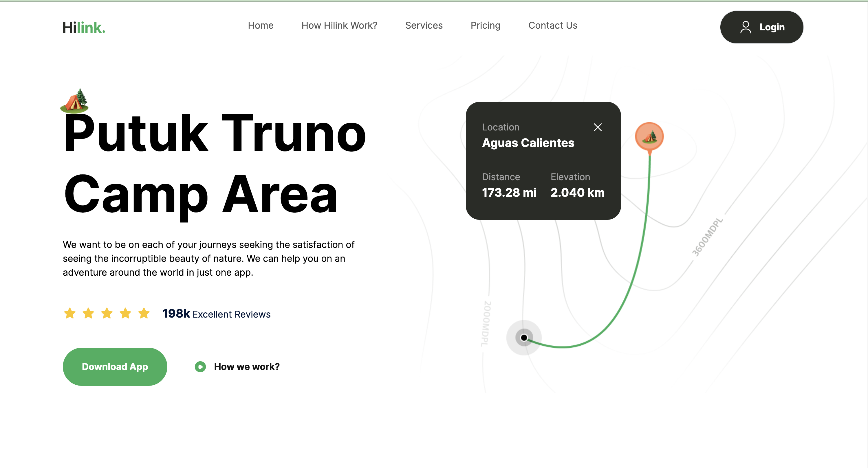Select the elevation value 2.040 km

[x=577, y=193]
